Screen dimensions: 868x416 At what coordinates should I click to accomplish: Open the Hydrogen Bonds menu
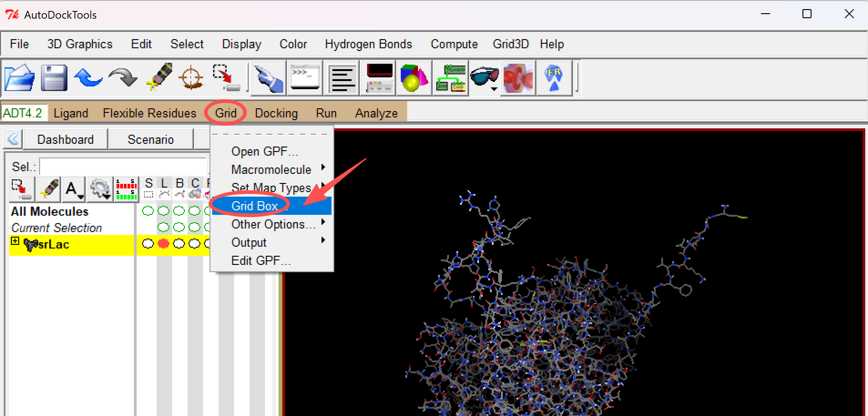[x=368, y=44]
